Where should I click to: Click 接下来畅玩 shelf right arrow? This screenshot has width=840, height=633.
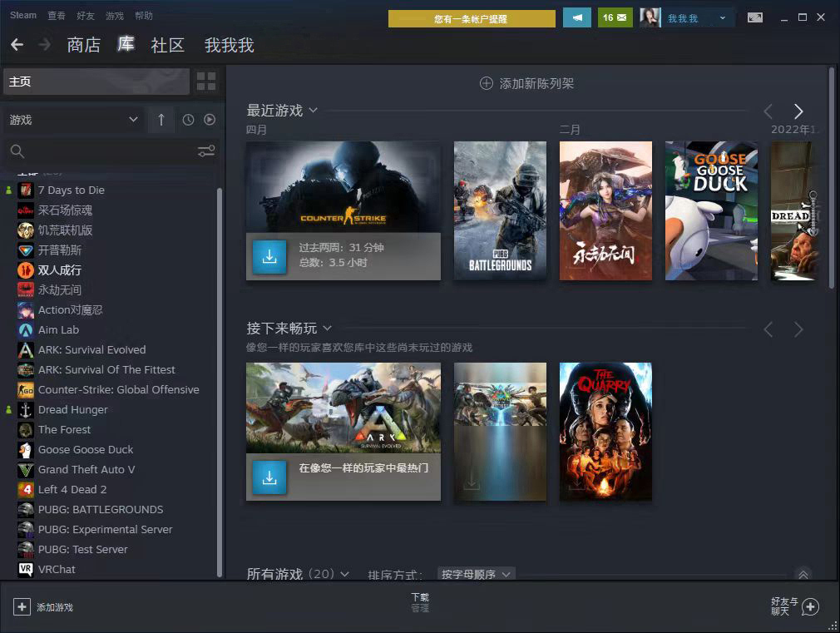coord(798,329)
